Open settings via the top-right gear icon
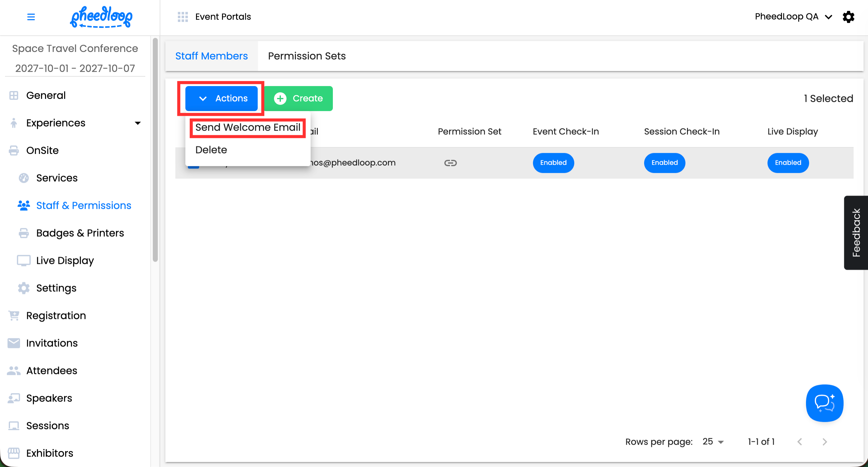 pyautogui.click(x=848, y=17)
